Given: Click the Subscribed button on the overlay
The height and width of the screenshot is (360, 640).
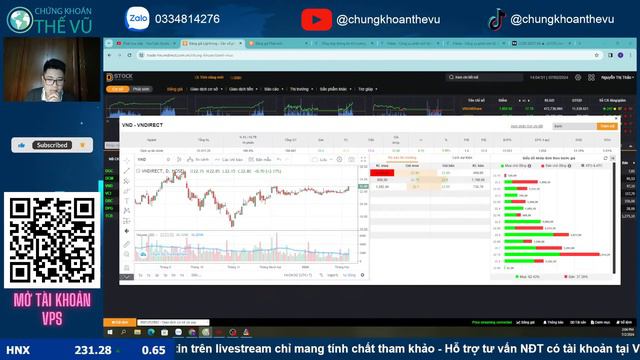Looking at the screenshot, I should point(52,145).
